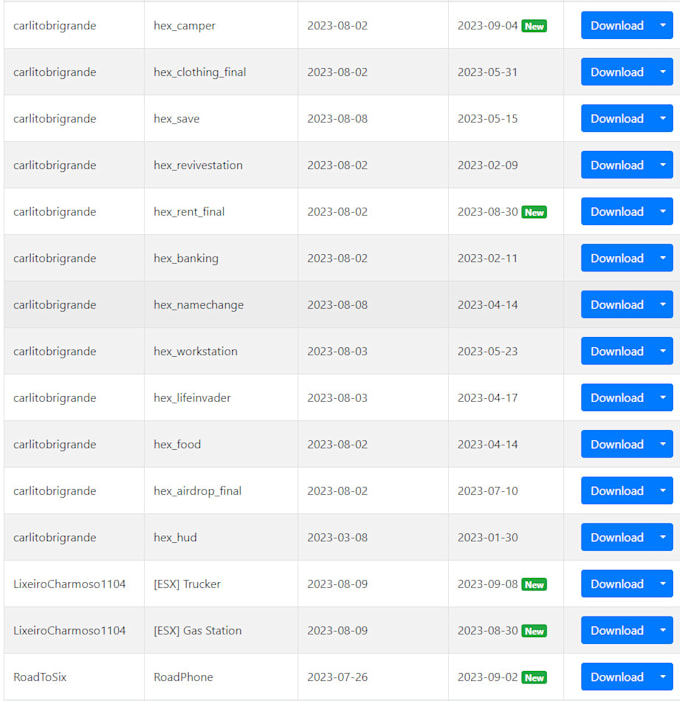
Task: Click the New badge on hex_rent_final
Action: [x=534, y=212]
